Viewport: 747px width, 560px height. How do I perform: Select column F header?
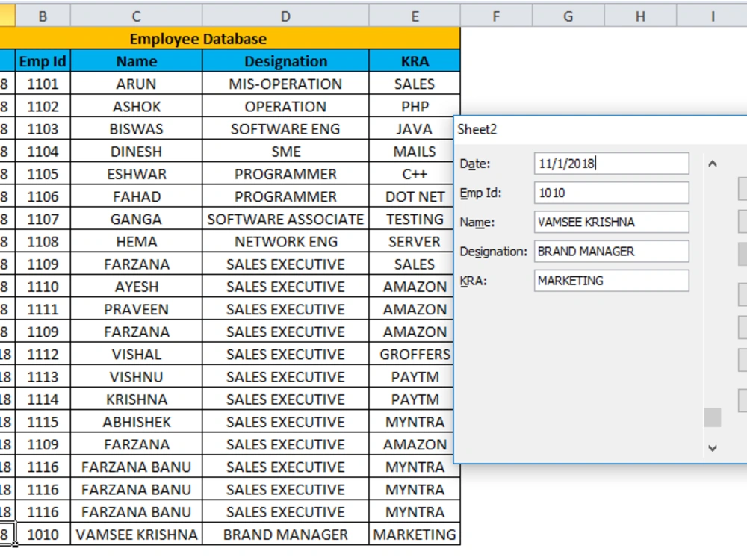pos(497,16)
